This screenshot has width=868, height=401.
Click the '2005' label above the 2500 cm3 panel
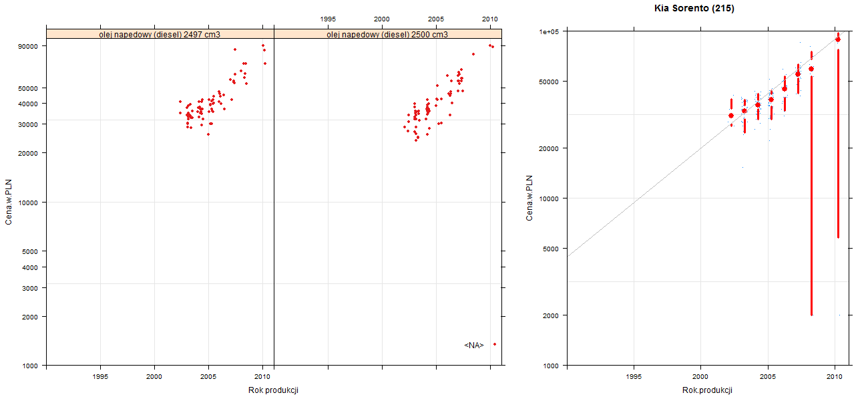(436, 19)
